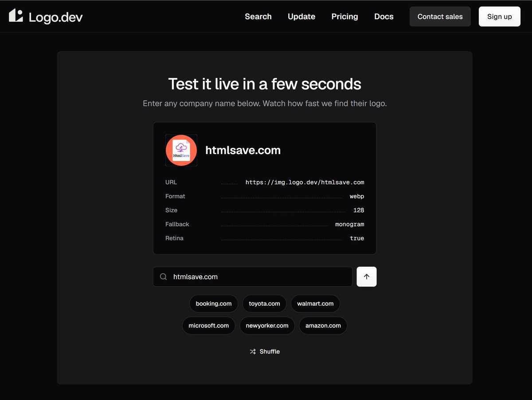This screenshot has width=532, height=400.
Task: Click the monogram fallback value
Action: point(350,224)
